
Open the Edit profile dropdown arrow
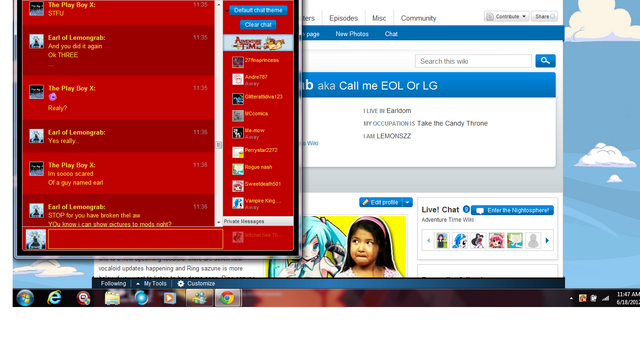click(407, 202)
